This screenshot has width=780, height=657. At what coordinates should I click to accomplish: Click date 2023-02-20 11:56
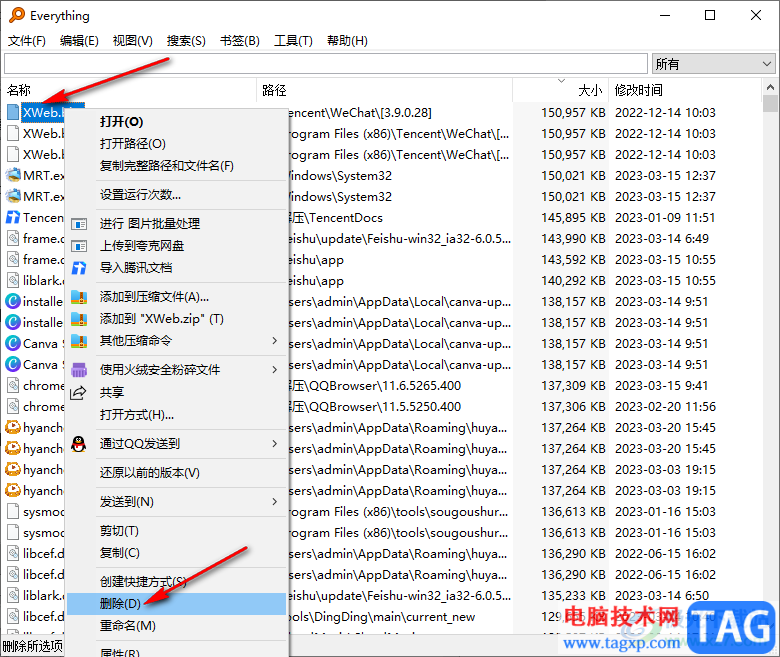click(x=665, y=406)
